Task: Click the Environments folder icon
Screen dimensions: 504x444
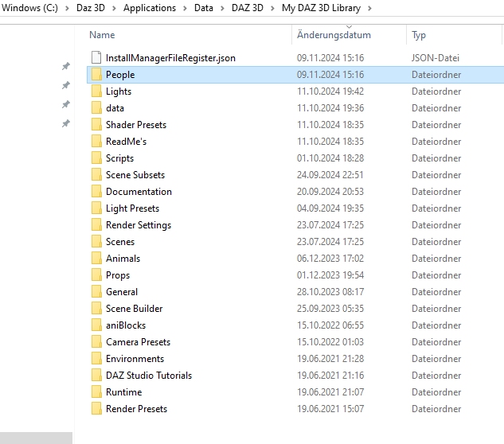Action: point(96,359)
